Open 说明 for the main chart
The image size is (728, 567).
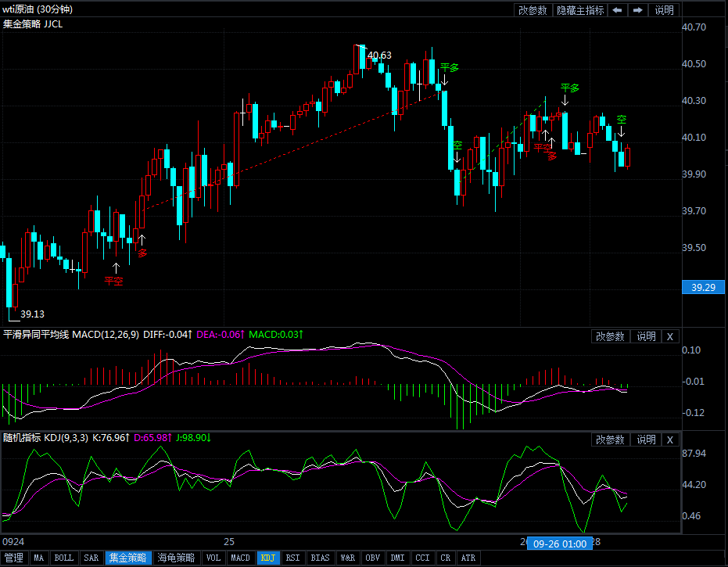pos(664,10)
